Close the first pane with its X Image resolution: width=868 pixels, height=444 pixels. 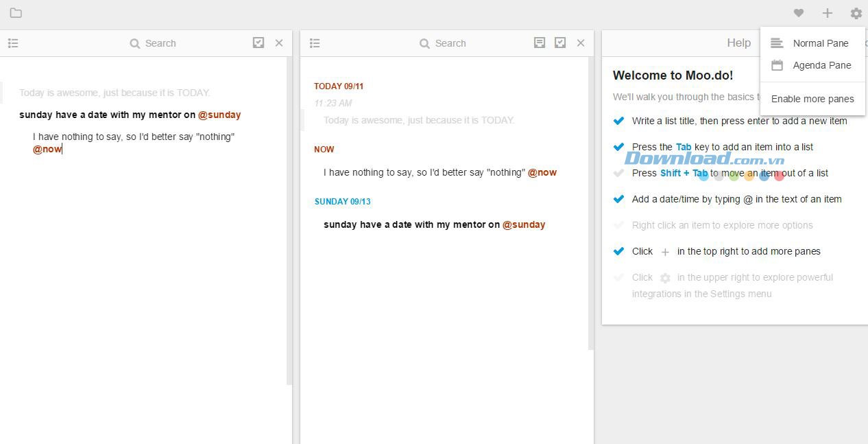click(x=279, y=43)
